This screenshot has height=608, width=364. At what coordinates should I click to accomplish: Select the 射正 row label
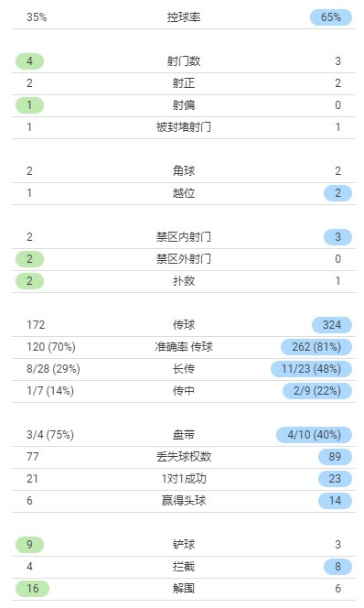184,83
